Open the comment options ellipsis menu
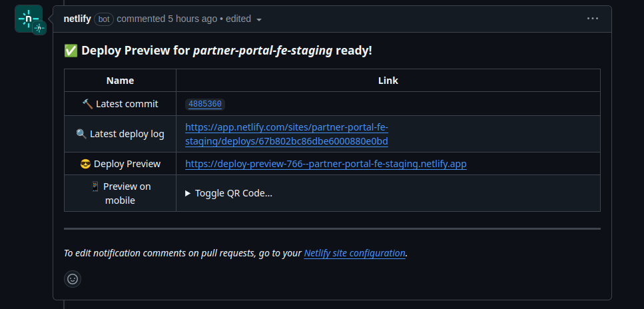This screenshot has width=644, height=309. point(592,19)
